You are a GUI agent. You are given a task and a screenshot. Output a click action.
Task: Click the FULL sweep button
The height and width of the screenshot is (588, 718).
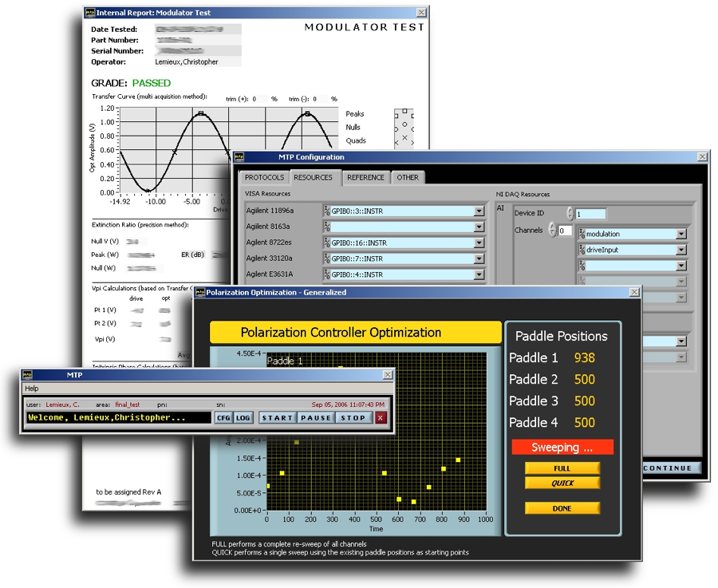562,468
